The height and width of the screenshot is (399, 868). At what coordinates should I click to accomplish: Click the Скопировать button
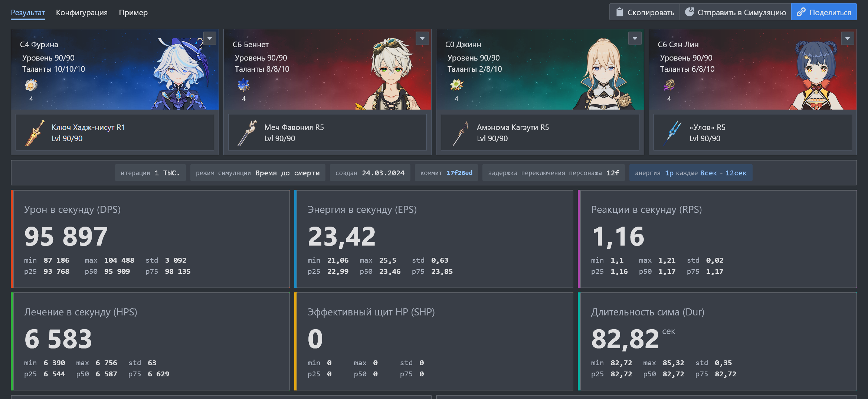click(x=645, y=12)
